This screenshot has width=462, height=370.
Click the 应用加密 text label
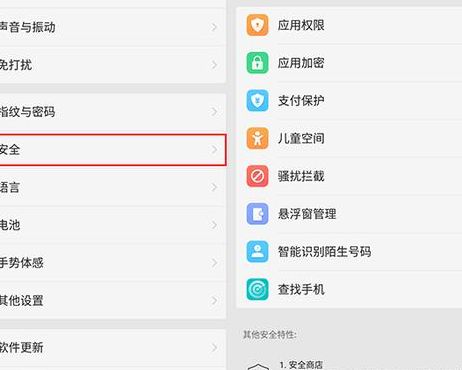point(301,63)
